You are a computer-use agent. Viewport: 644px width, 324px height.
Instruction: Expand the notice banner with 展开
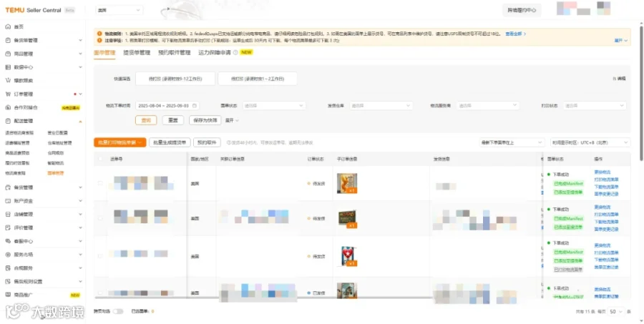click(621, 41)
